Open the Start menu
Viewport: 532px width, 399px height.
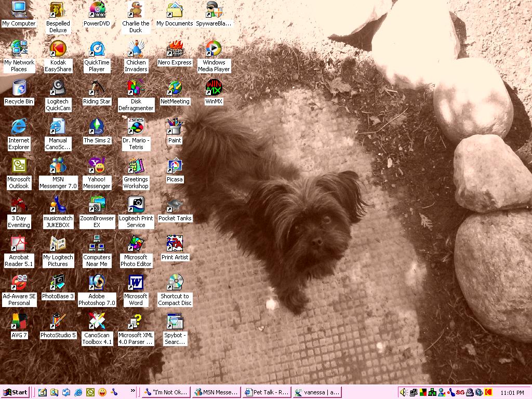[x=15, y=392]
